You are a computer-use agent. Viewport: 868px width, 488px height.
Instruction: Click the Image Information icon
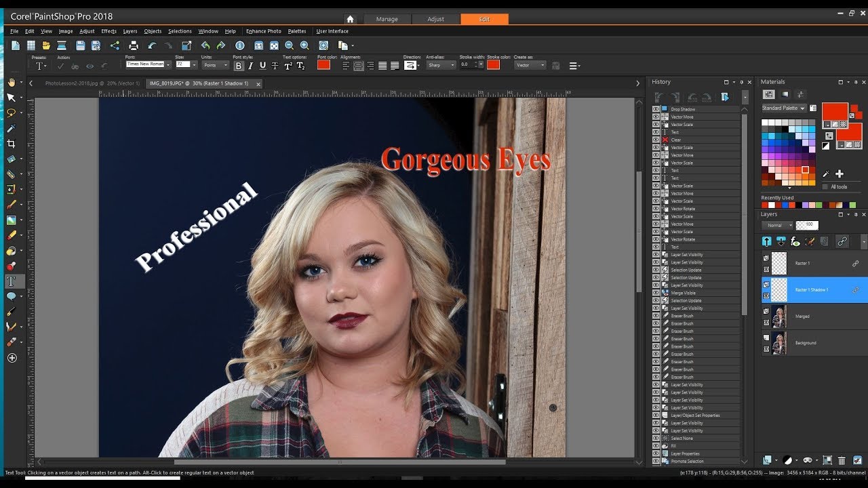(239, 45)
